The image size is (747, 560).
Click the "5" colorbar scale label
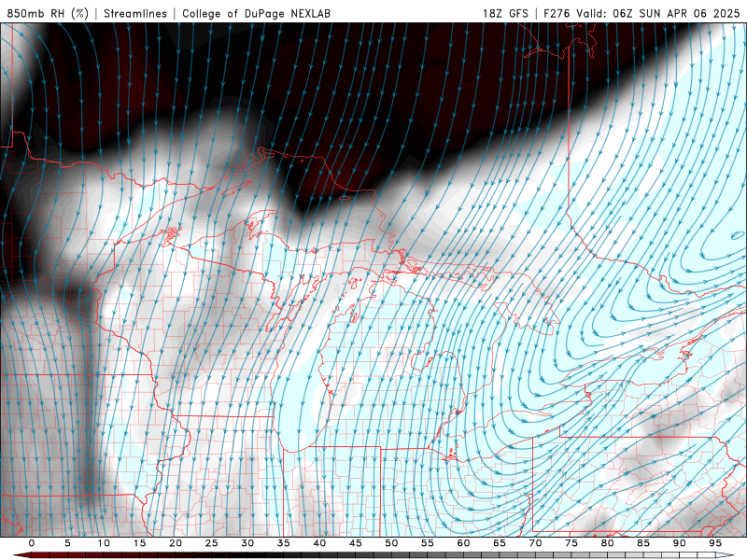click(67, 543)
